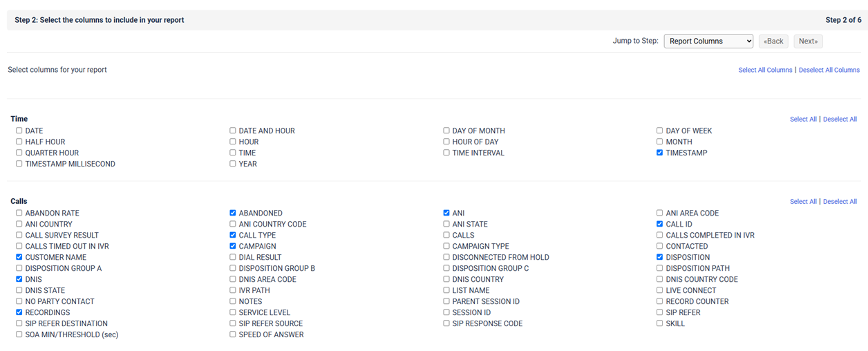This screenshot has width=868, height=351.
Task: Uncheck the DISPOSITION checkbox
Action: [x=660, y=257]
